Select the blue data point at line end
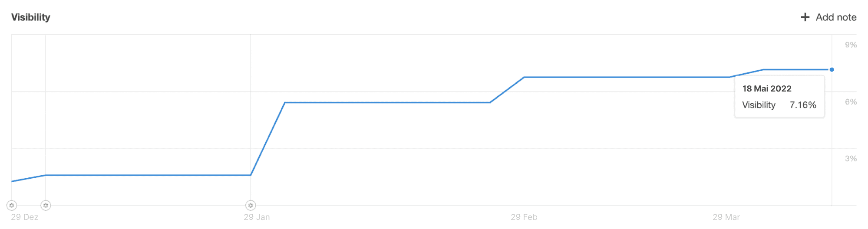Viewport: 868px width, 229px height. [x=832, y=69]
